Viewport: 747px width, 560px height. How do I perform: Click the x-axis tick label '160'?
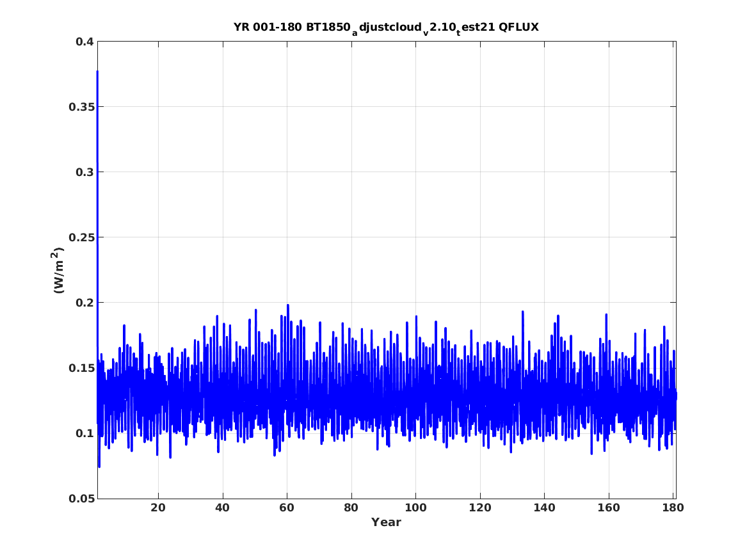point(609,508)
